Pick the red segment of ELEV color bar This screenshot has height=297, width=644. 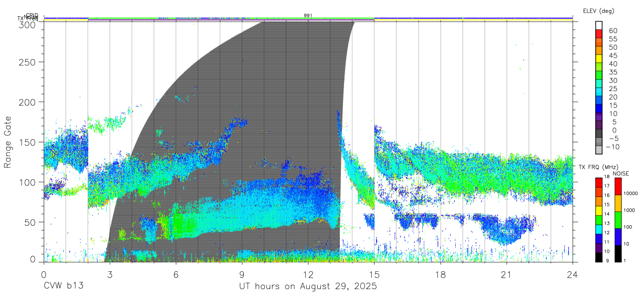click(599, 33)
